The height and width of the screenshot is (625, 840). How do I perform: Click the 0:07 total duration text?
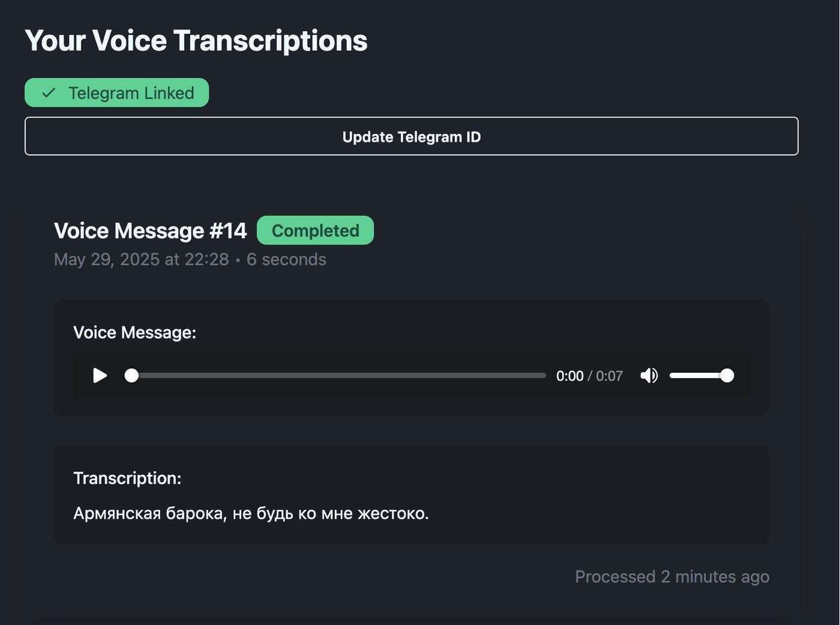pyautogui.click(x=610, y=376)
